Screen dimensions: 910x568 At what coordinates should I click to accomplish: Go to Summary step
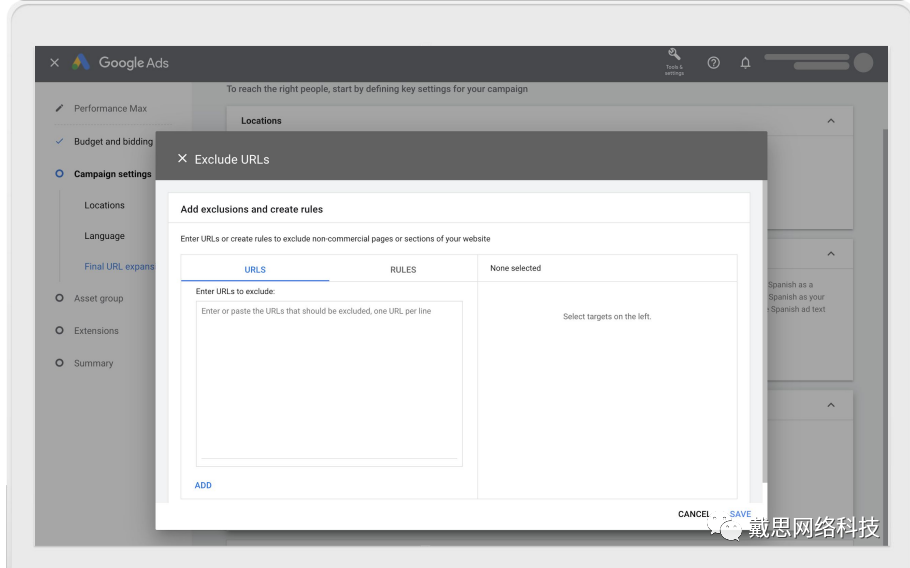[x=93, y=363]
